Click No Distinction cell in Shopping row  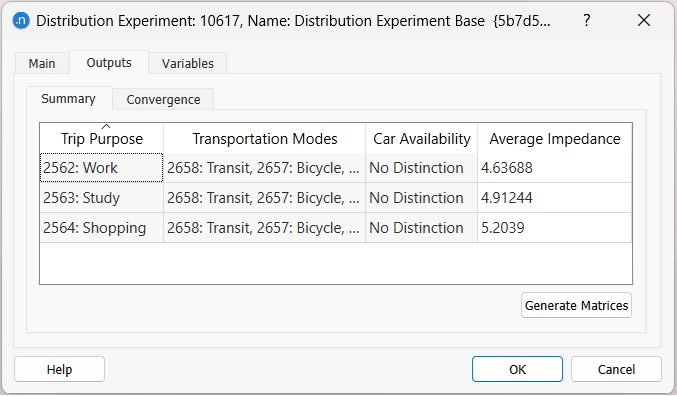(x=421, y=228)
